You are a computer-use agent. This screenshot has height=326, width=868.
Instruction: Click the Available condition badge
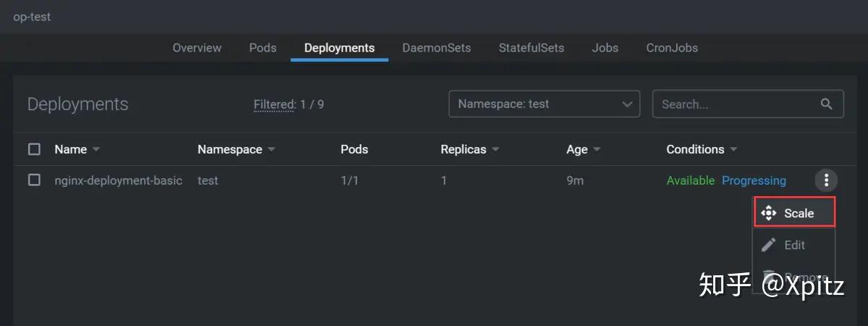690,180
